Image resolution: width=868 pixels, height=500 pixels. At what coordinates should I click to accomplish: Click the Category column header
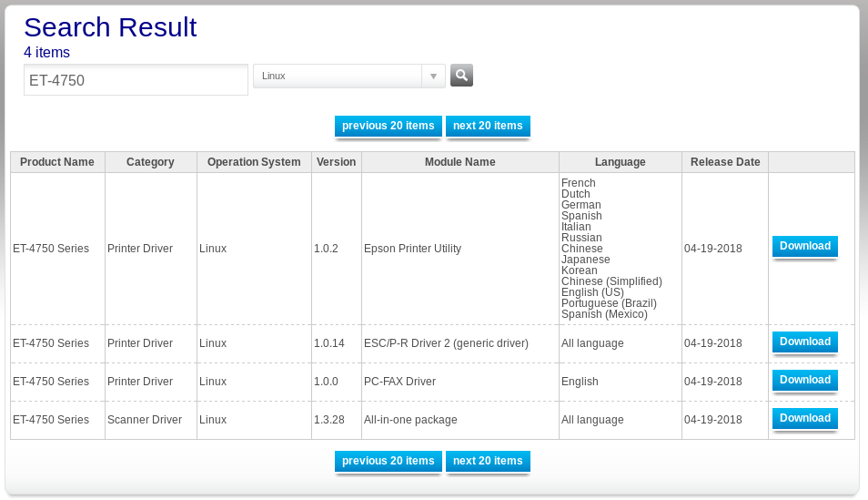click(150, 162)
